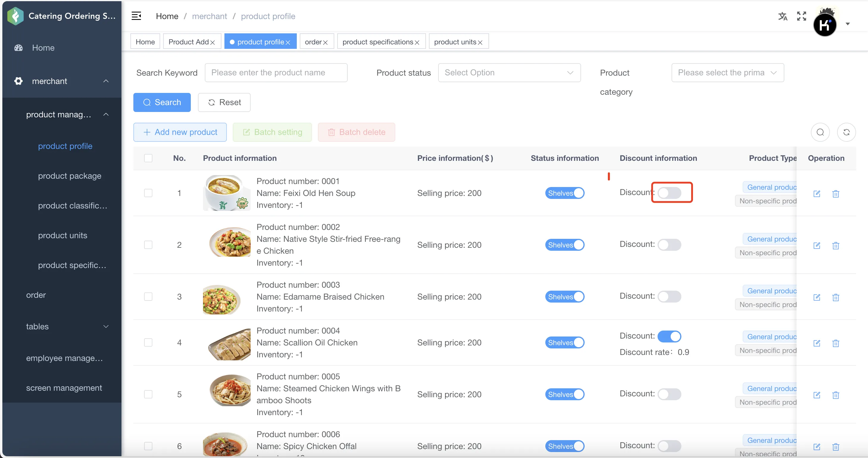Toggle Shelves status for product 0003

pyautogui.click(x=565, y=297)
